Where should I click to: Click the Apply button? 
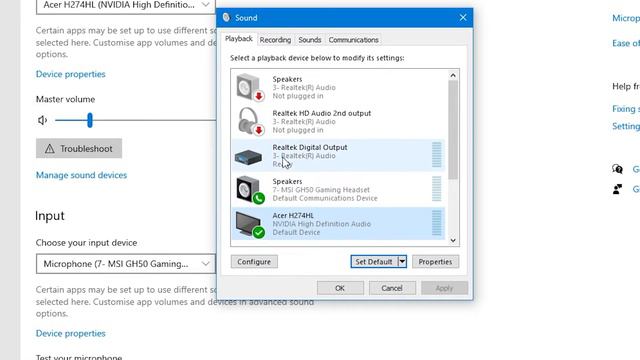[x=444, y=288]
